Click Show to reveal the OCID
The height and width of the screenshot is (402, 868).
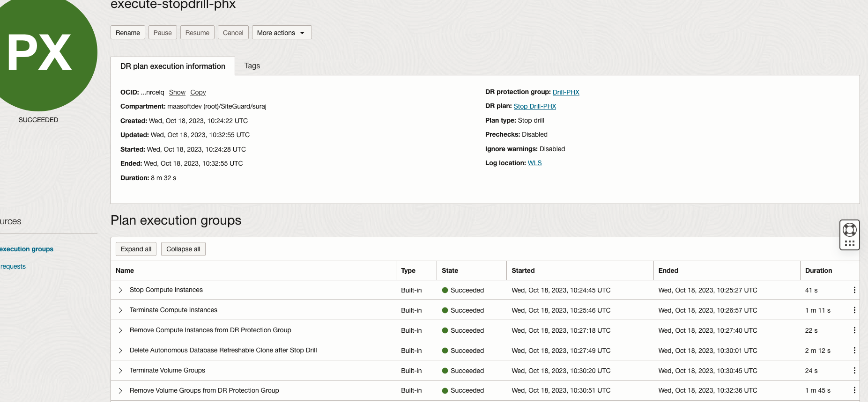pyautogui.click(x=177, y=93)
